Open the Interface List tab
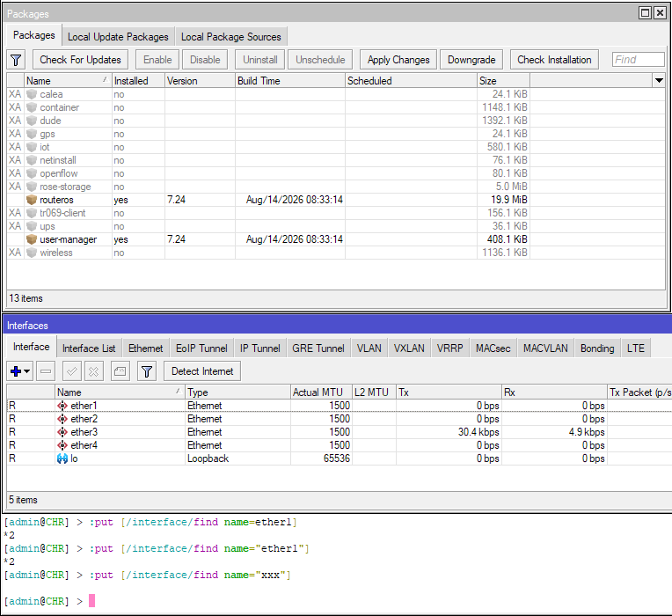672x616 pixels. coord(89,348)
